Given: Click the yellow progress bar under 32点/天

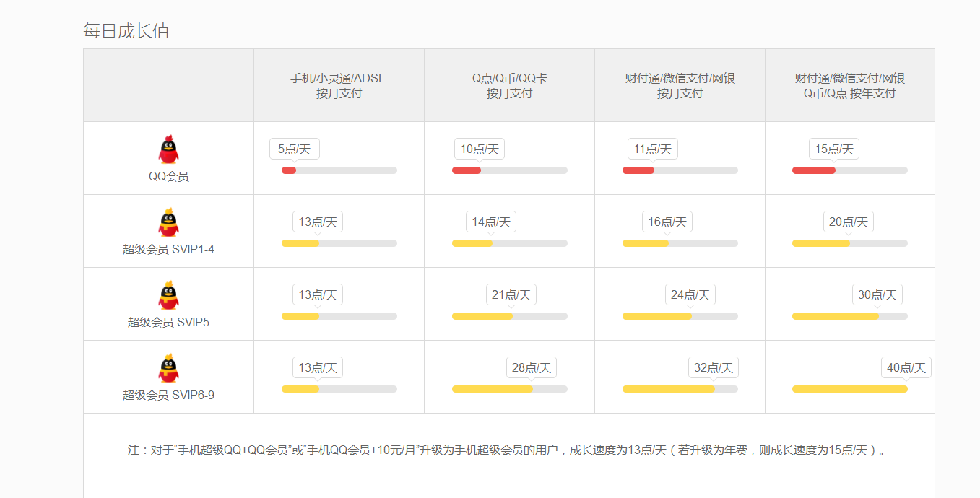Looking at the screenshot, I should [x=669, y=389].
